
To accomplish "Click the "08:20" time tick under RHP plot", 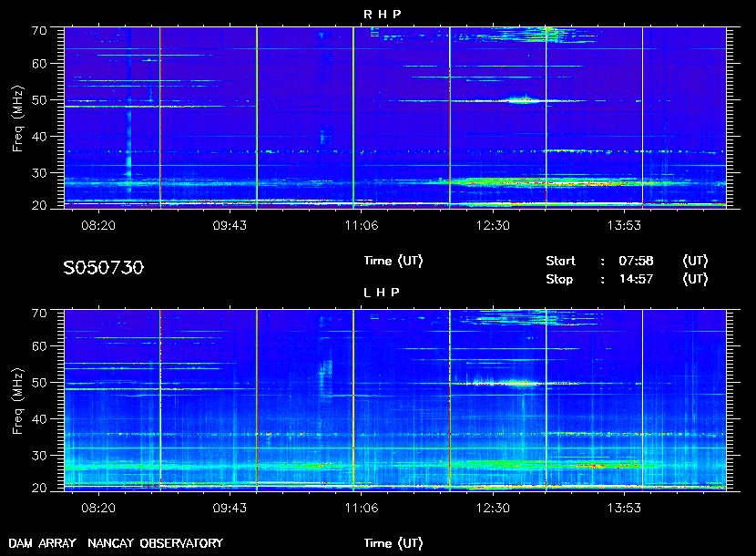I will point(98,225).
